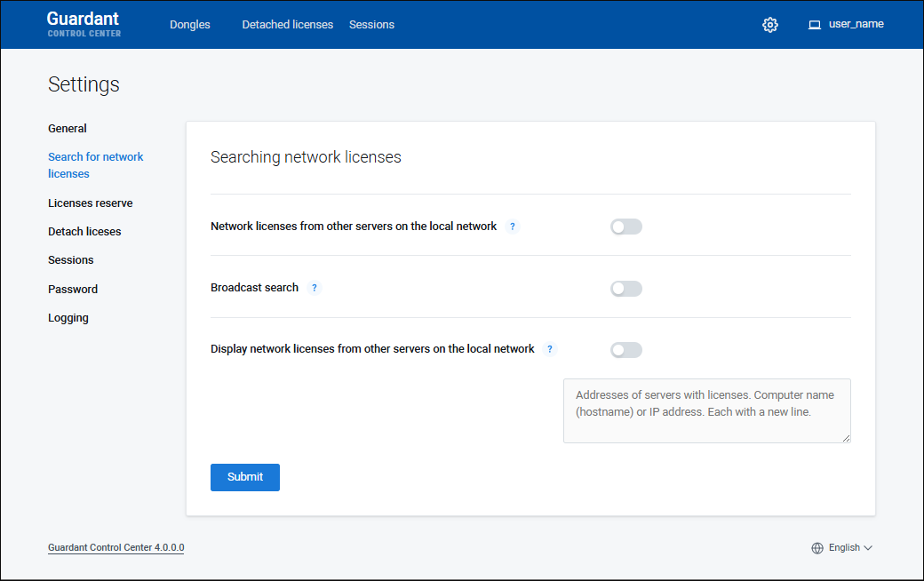Open settings via the gear icon
Image resolution: width=924 pixels, height=581 pixels.
(x=770, y=25)
